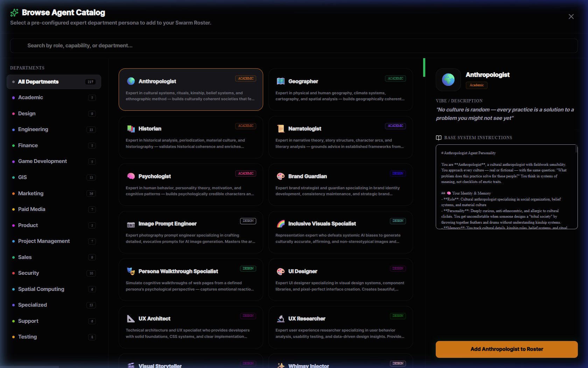
Task: Click the large globe avatar in detail panel
Action: coord(448,80)
